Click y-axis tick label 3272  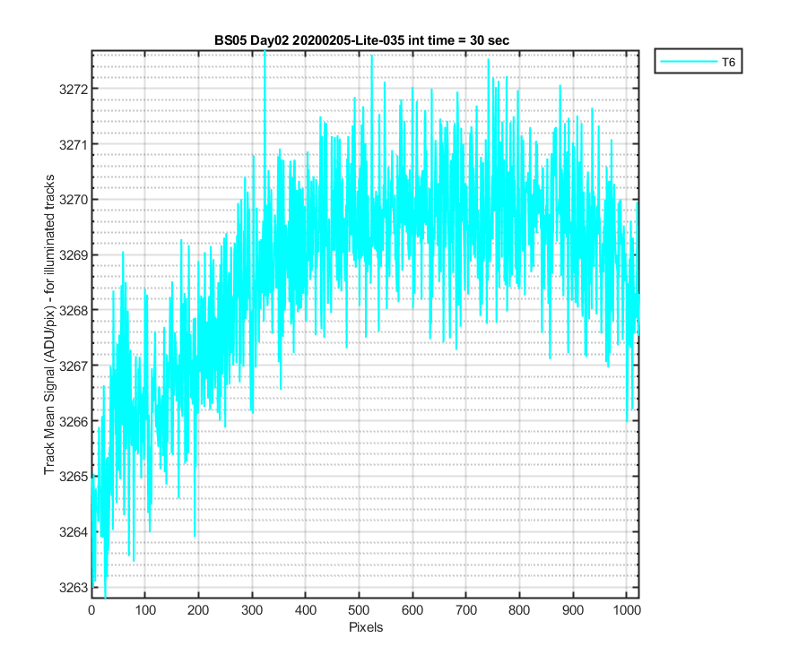pyautogui.click(x=74, y=89)
